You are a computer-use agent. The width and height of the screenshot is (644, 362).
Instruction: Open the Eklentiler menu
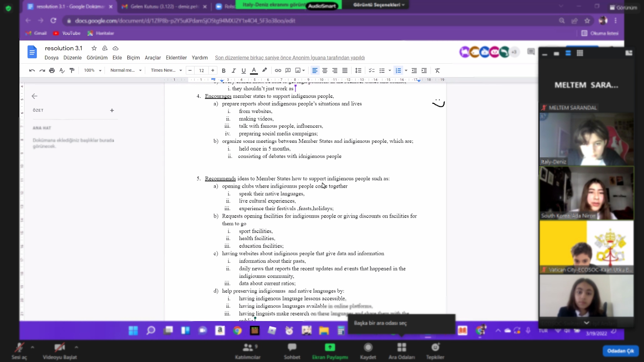click(176, 58)
